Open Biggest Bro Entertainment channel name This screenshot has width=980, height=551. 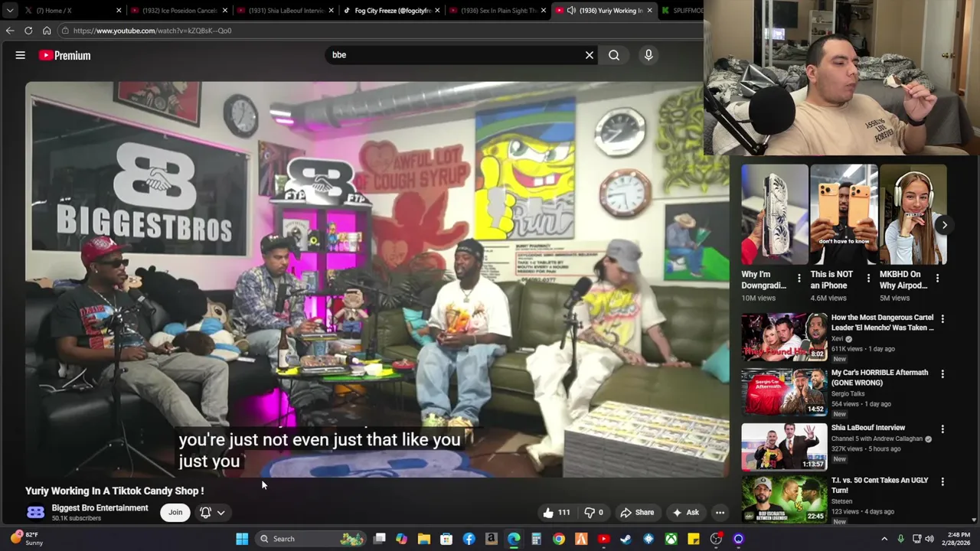point(100,508)
